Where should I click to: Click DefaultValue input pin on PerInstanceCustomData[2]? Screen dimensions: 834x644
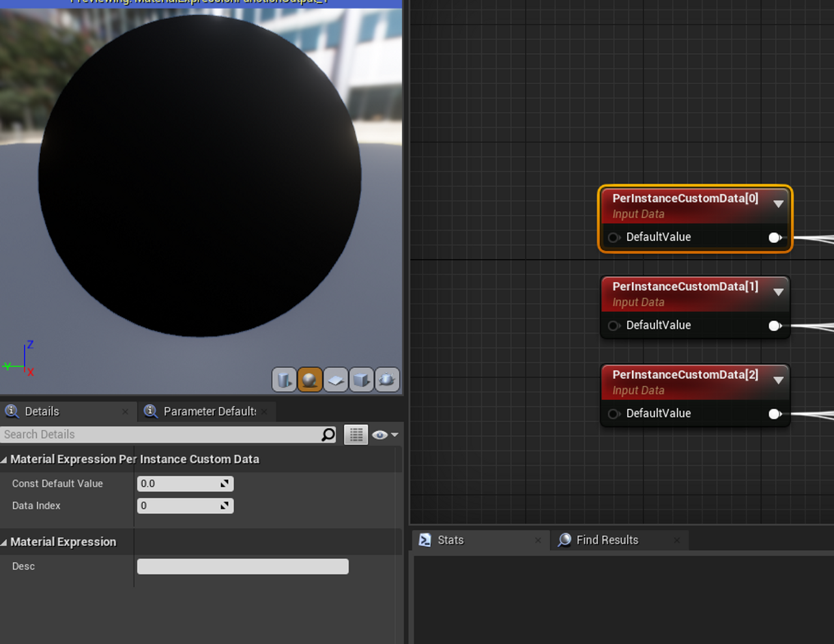pos(613,414)
